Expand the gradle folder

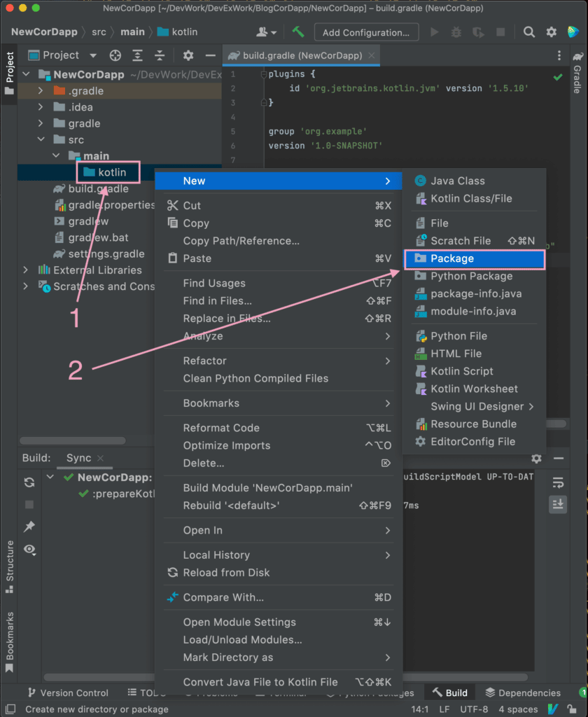(x=41, y=123)
